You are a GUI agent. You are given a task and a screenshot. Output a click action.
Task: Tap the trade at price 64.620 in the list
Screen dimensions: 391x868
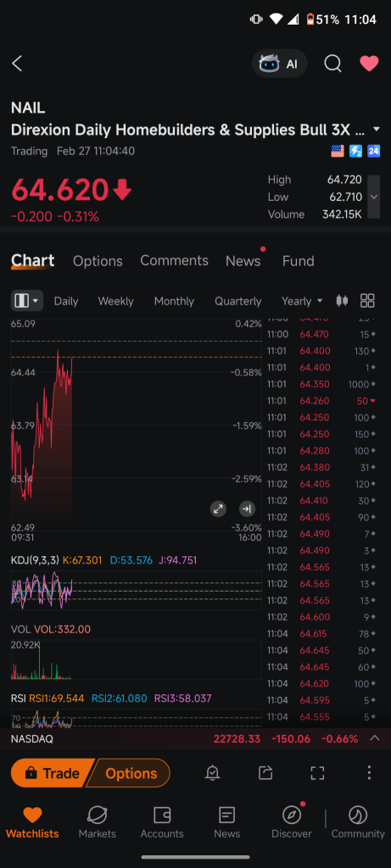(321, 683)
